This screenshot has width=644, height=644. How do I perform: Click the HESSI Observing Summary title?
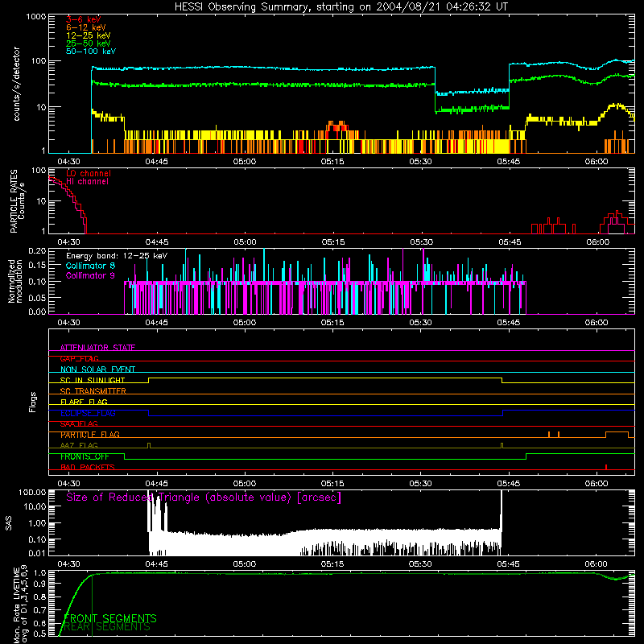pyautogui.click(x=341, y=7)
